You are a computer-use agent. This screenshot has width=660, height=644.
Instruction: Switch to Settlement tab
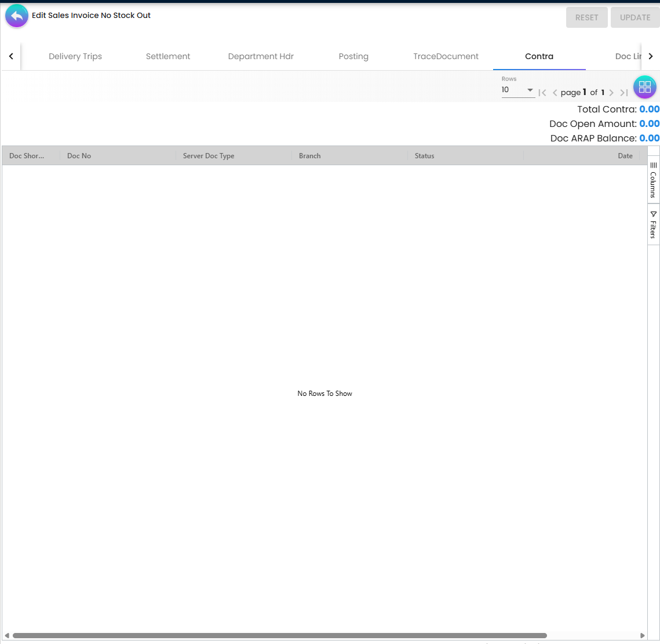(168, 56)
